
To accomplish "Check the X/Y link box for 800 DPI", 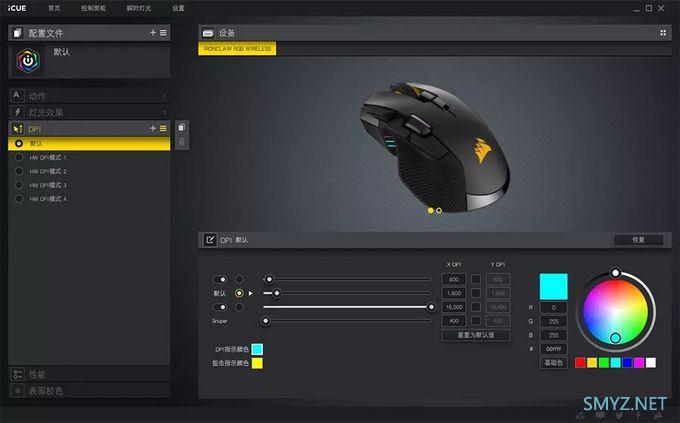I will 476,279.
